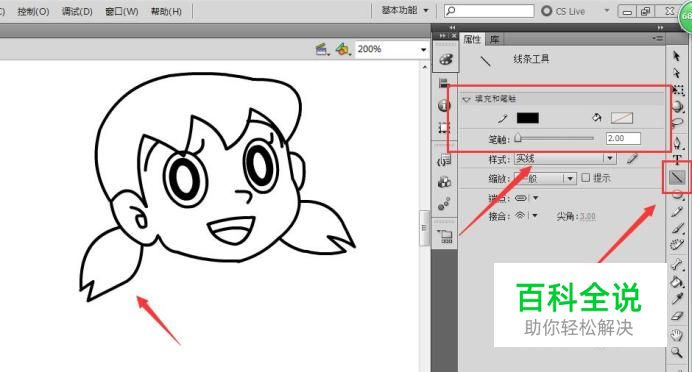Open the Project panel icon
The image size is (692, 372).
click(x=445, y=237)
